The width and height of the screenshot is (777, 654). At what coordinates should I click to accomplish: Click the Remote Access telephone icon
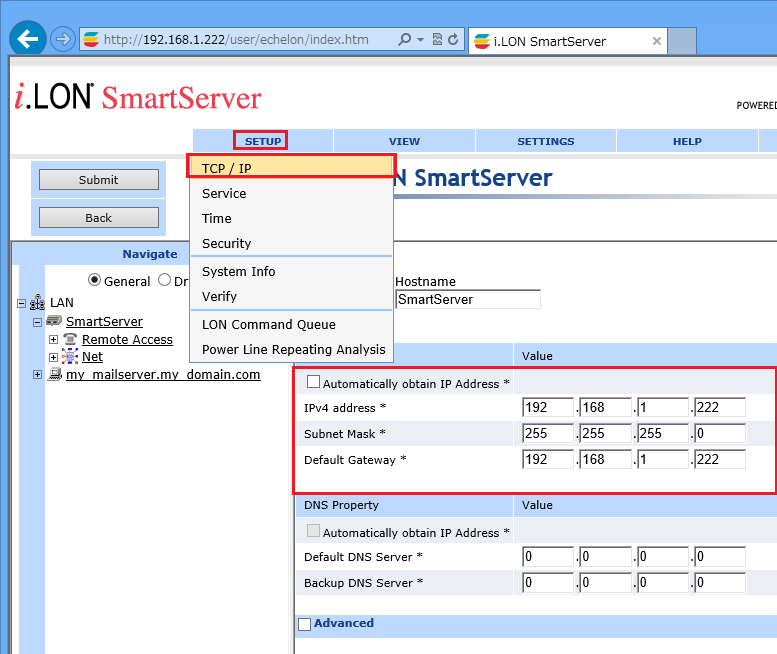click(70, 340)
